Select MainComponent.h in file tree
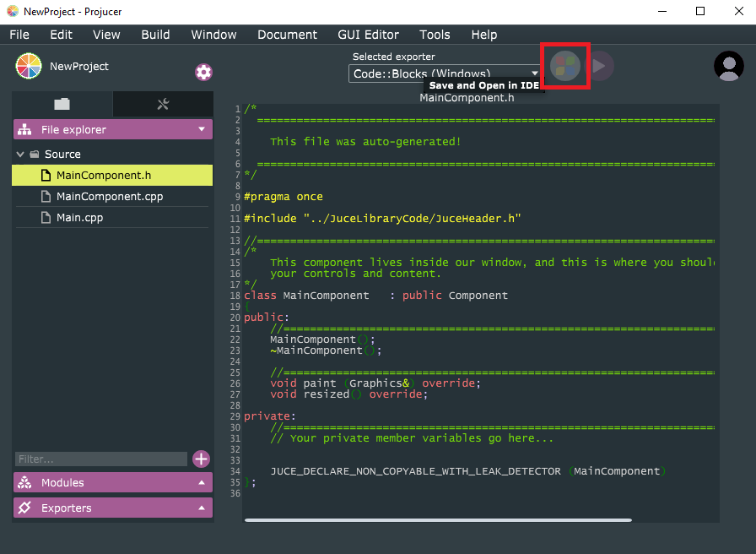756x554 pixels. (x=112, y=175)
